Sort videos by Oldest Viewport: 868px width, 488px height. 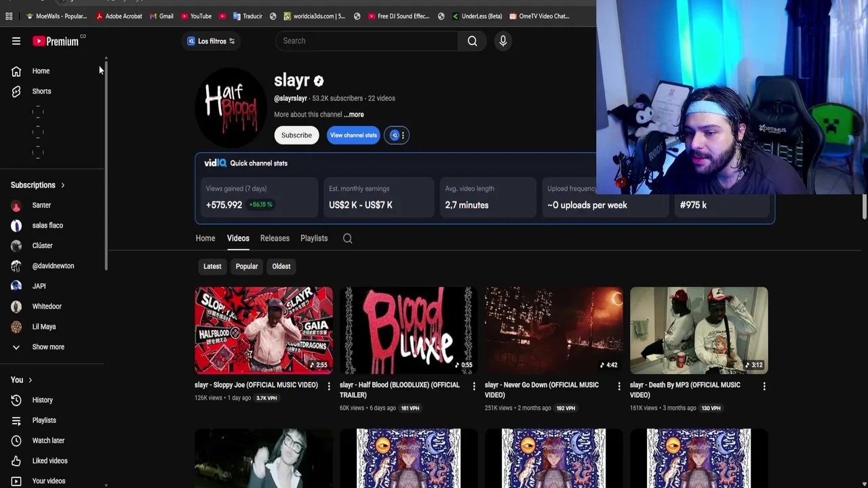click(281, 266)
